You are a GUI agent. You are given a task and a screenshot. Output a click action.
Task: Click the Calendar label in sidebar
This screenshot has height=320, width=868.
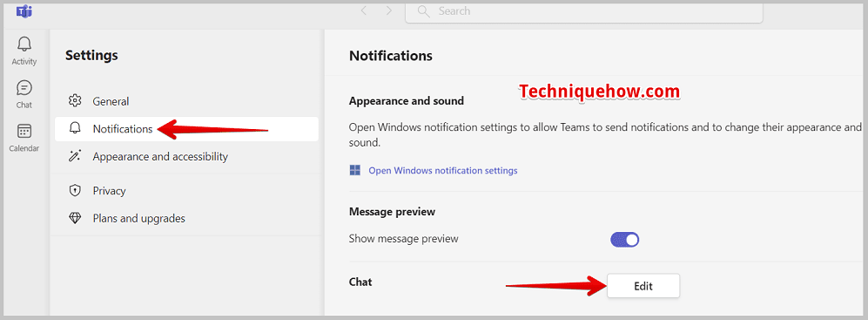[24, 148]
